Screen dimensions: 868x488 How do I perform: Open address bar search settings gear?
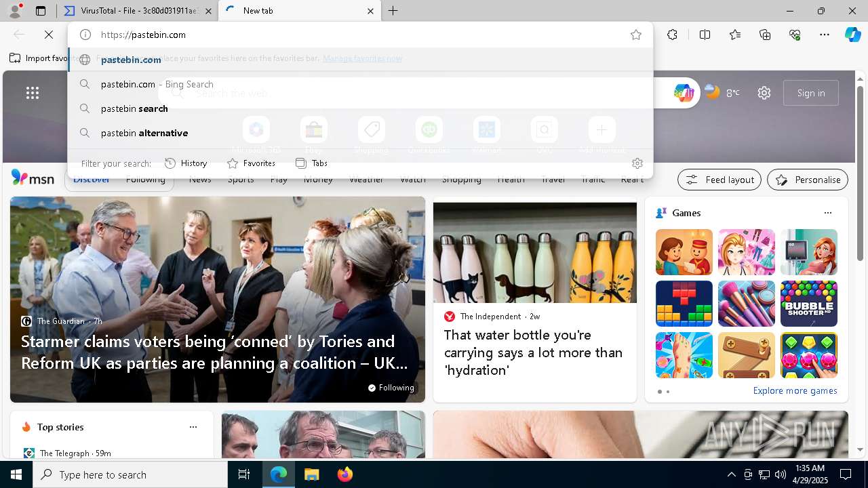click(637, 163)
